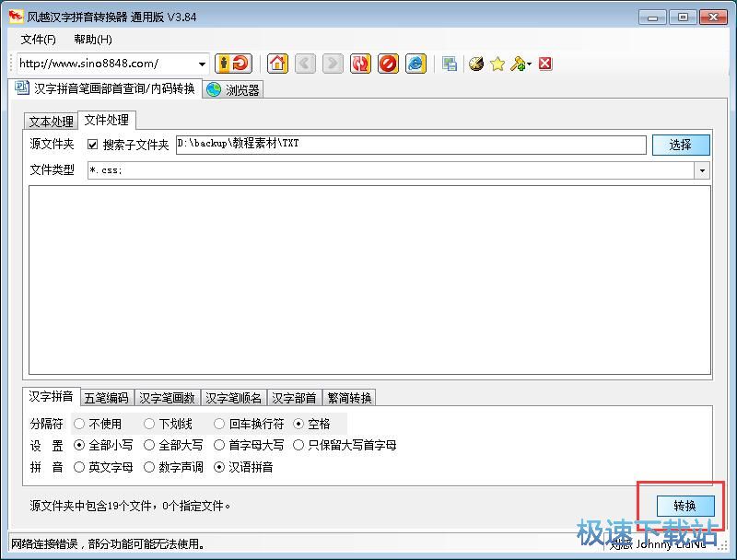Expand the 文件类型 dropdown arrow
The height and width of the screenshot is (560, 737).
(702, 170)
